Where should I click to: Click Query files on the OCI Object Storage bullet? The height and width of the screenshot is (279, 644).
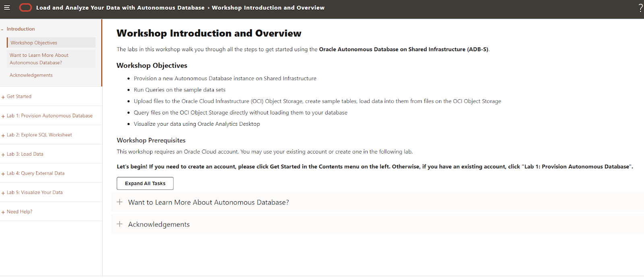coord(240,113)
